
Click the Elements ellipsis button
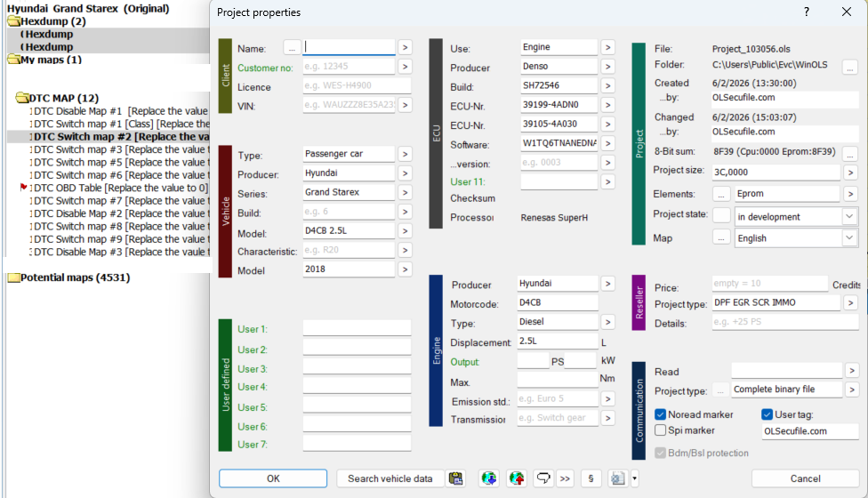tap(720, 194)
